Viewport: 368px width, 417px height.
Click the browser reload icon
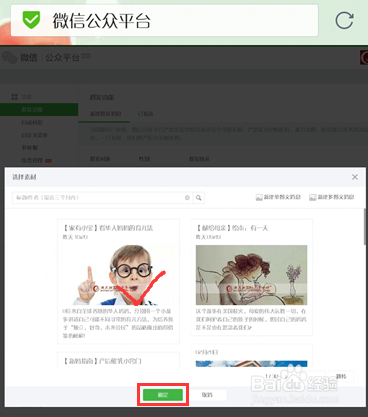coord(344,21)
